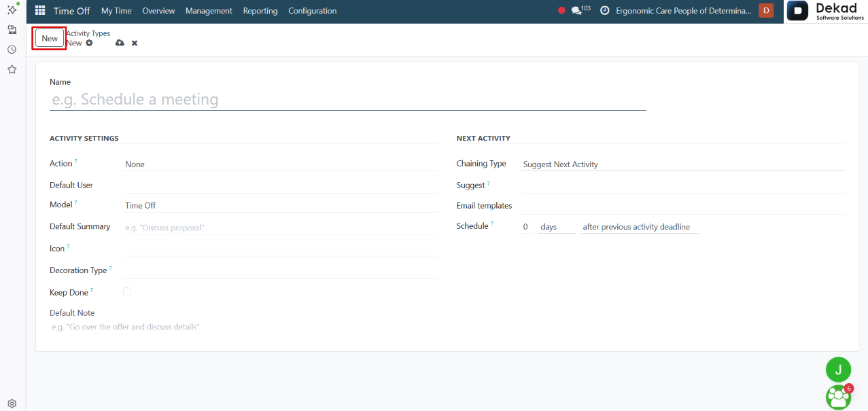Click the Time Off app title
868x411 pixels.
[72, 11]
